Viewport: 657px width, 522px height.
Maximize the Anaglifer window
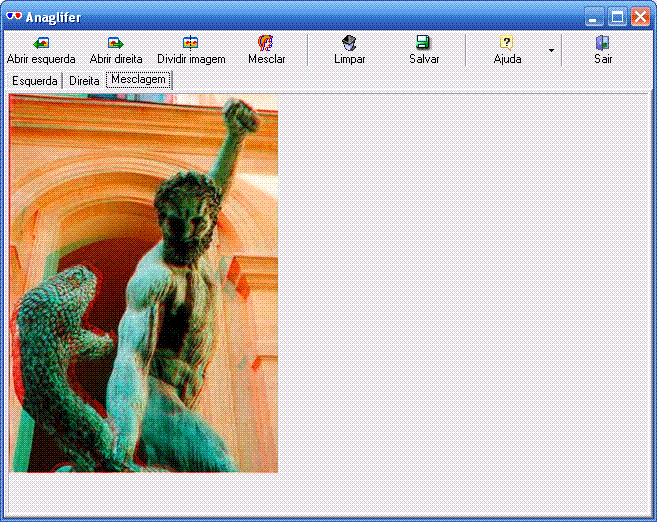coord(617,17)
